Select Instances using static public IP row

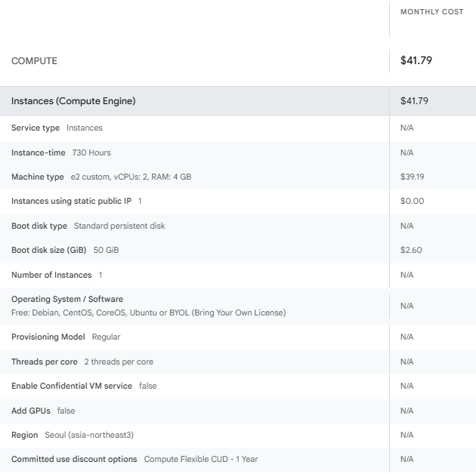click(238, 201)
